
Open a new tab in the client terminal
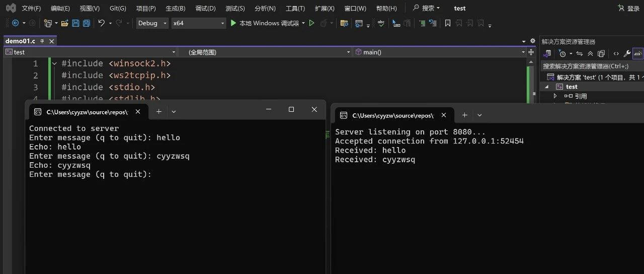(159, 111)
